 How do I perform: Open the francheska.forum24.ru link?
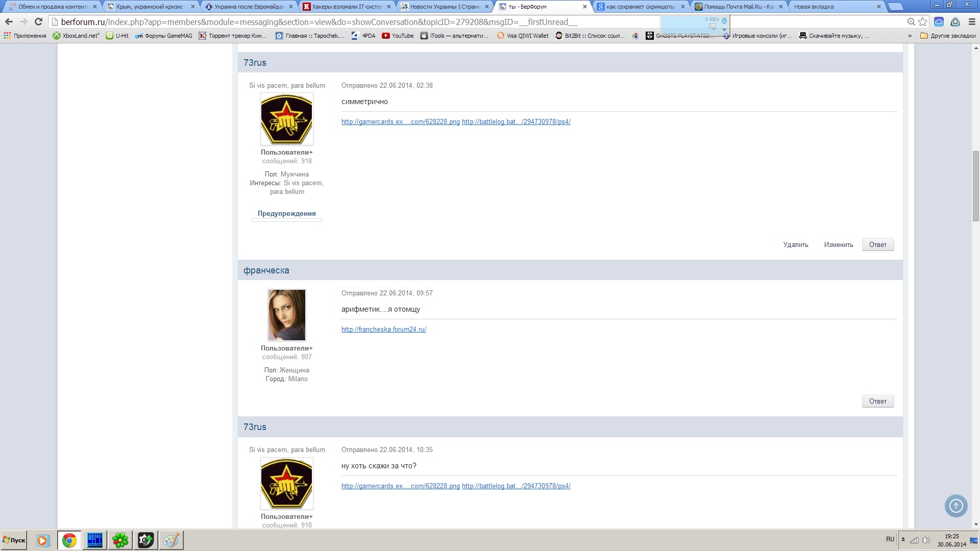(x=383, y=330)
